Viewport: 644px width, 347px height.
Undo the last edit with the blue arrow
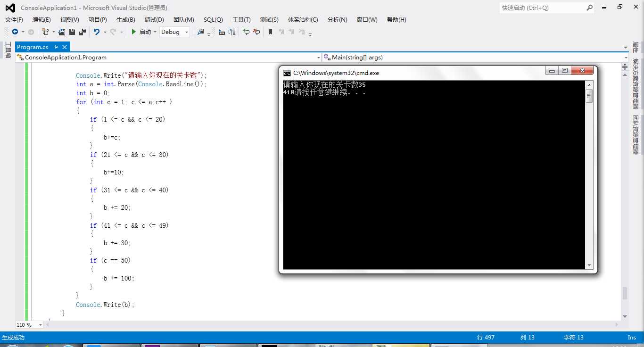point(97,32)
